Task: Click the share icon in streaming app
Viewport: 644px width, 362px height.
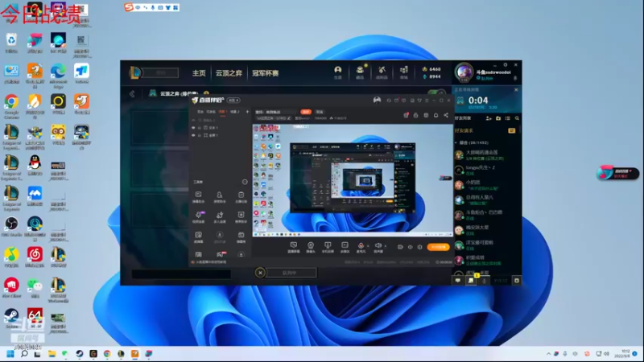Action: tap(446, 115)
